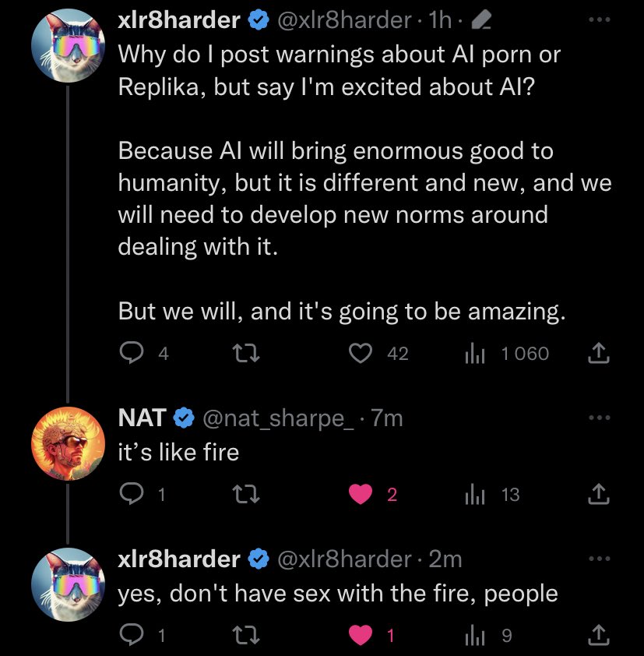Unlike the "don't have sex with fire" reply
This screenshot has height=656, width=644.
click(x=361, y=636)
